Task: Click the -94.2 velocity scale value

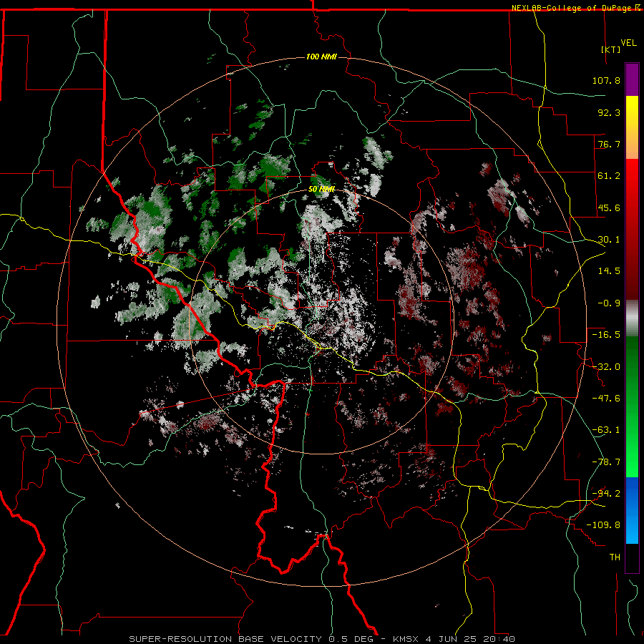Action: pyautogui.click(x=606, y=494)
